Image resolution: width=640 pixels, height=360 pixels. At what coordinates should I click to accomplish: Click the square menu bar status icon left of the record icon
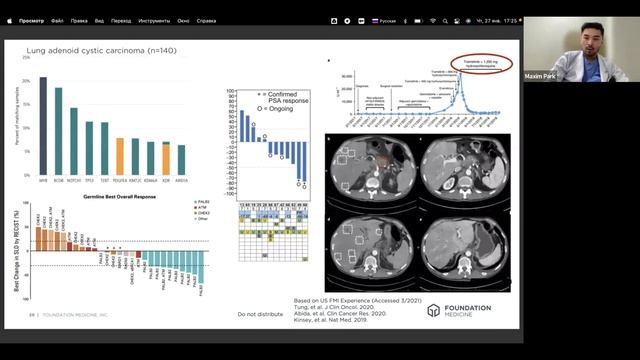334,21
